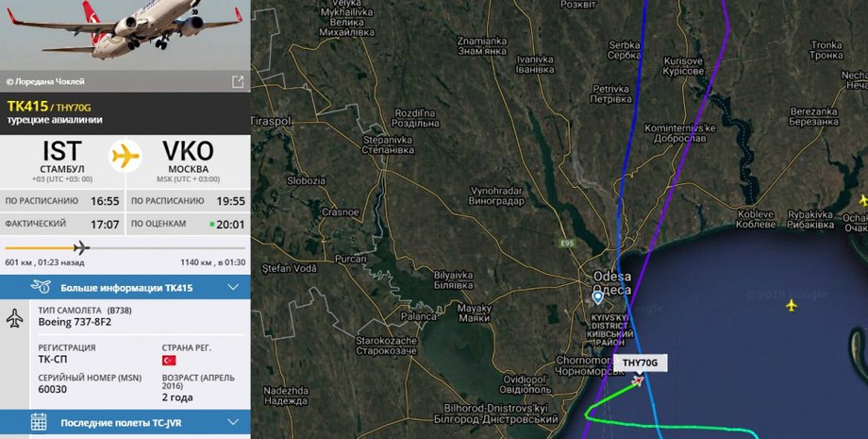Image resolution: width=868 pixels, height=439 pixels.
Task: Click the TK415 flight number heading
Action: pyautogui.click(x=27, y=107)
